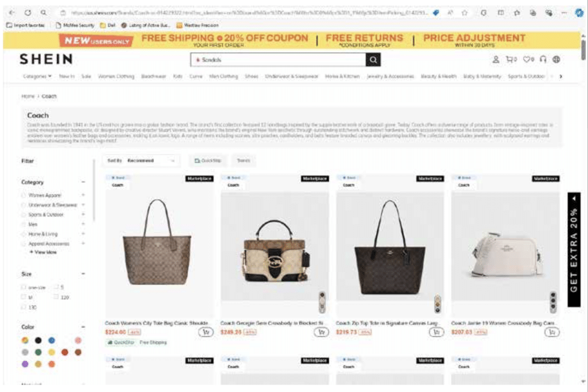Check the Women Apparel category checkbox

point(24,195)
